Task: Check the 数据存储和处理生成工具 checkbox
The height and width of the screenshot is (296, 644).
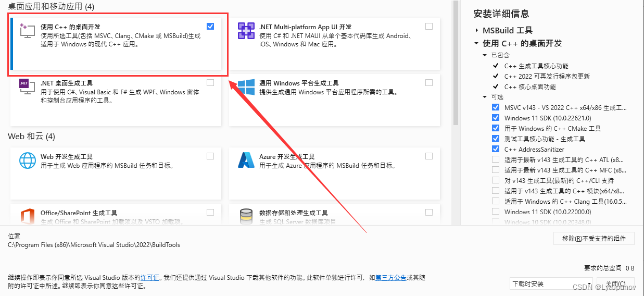Action: 429,212
